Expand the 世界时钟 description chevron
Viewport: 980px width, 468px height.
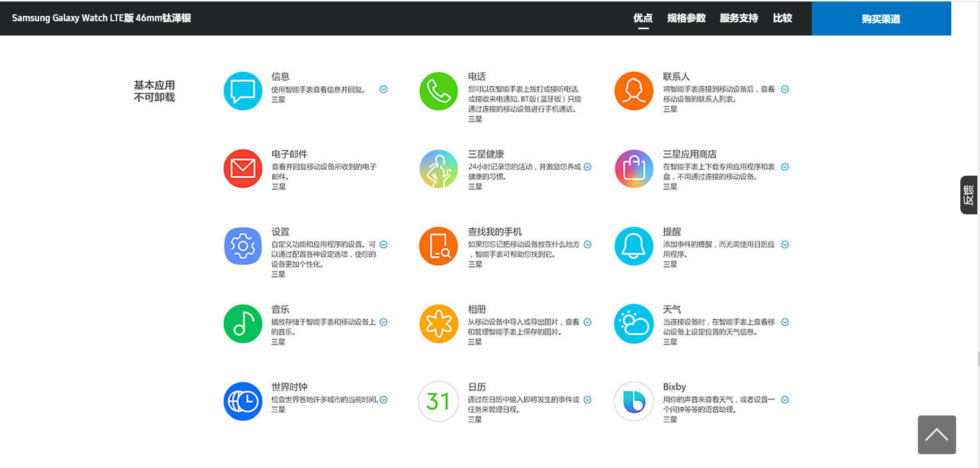click(x=384, y=400)
